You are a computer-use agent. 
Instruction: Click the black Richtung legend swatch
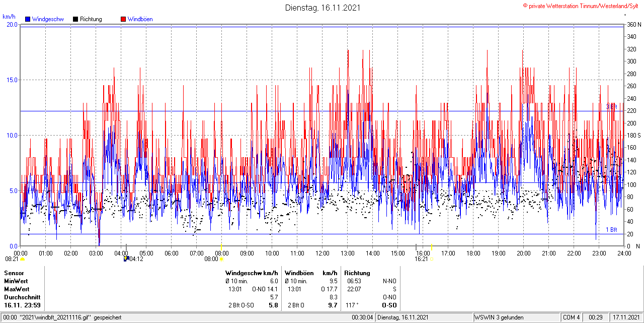[75, 19]
